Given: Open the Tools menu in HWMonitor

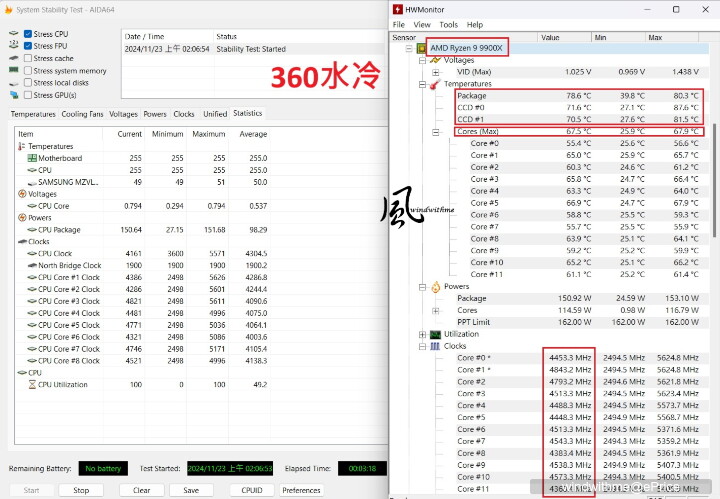Looking at the screenshot, I should pyautogui.click(x=448, y=25).
